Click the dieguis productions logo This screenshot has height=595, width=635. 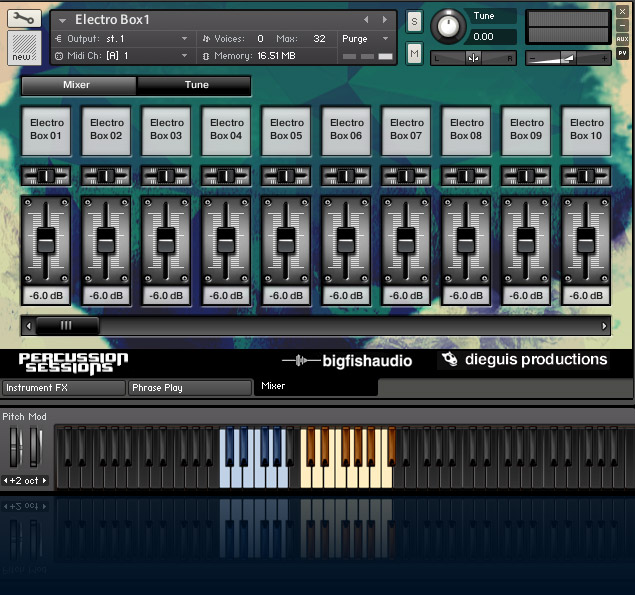pyautogui.click(x=524, y=360)
